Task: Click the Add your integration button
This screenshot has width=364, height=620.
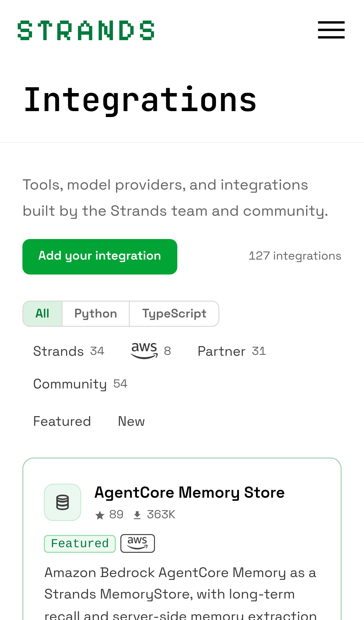Action: coord(100,256)
